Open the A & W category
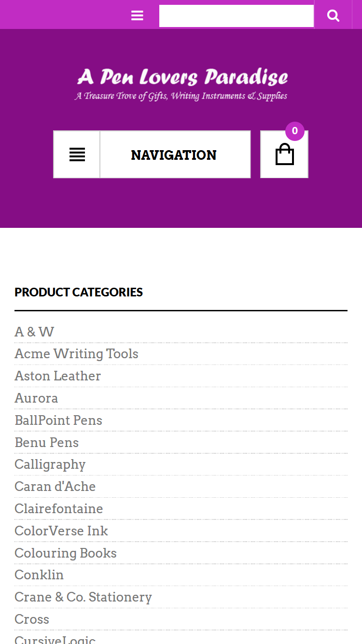 34,332
